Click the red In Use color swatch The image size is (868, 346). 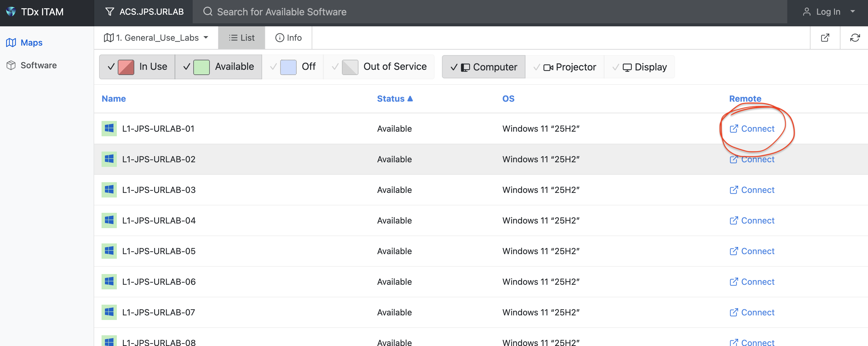[126, 67]
